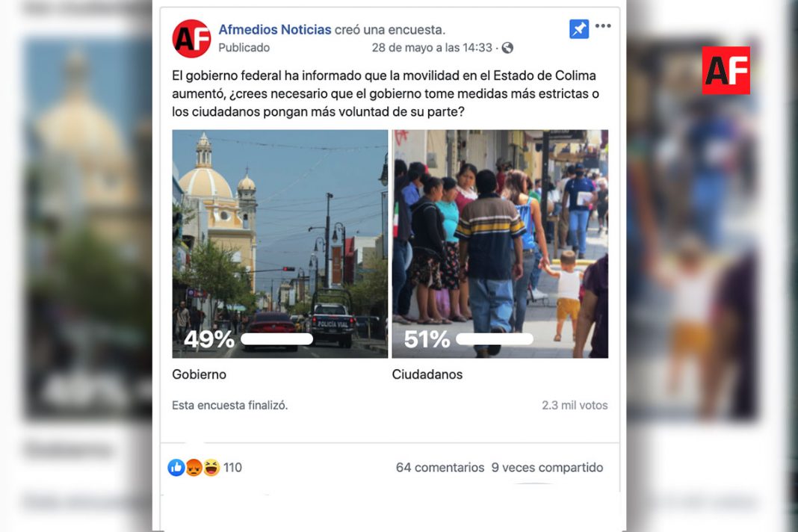Open the Afmedios Noticias page link
The width and height of the screenshot is (798, 532).
point(275,30)
